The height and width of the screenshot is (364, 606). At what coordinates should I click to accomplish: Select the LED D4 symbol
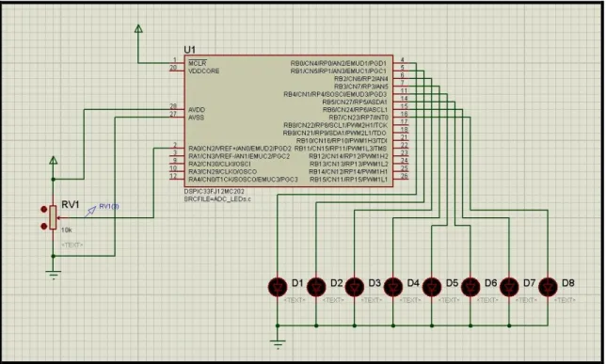click(x=393, y=287)
